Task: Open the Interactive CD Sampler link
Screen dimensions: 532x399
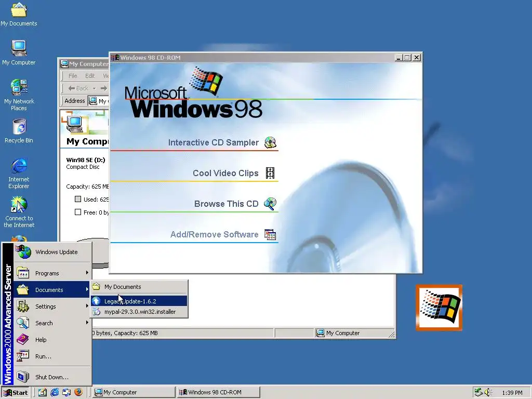Action: click(x=213, y=142)
